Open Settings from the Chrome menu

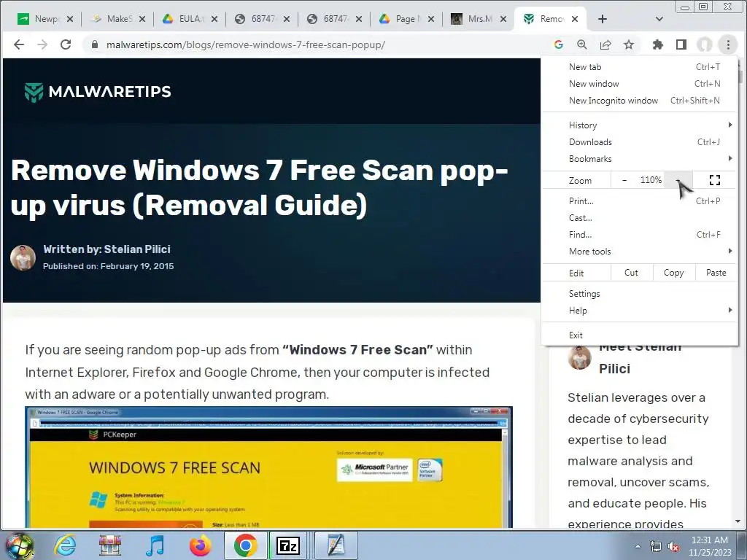639,294
